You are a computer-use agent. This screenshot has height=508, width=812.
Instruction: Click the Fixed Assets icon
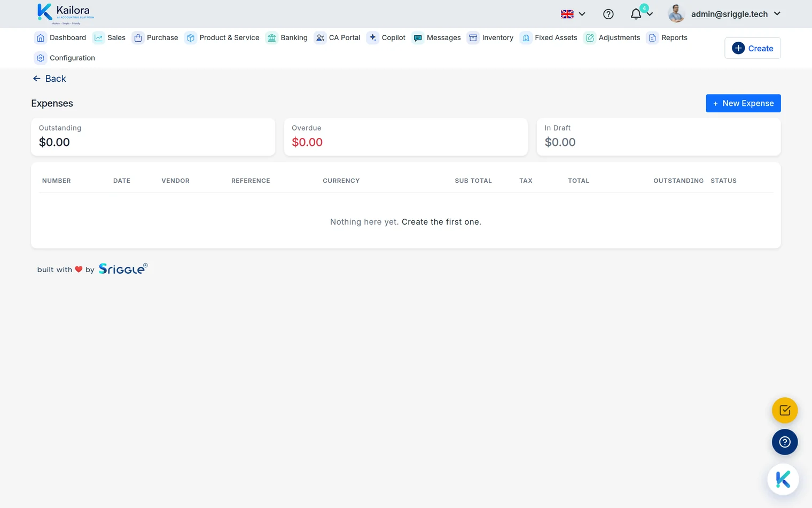click(x=526, y=38)
